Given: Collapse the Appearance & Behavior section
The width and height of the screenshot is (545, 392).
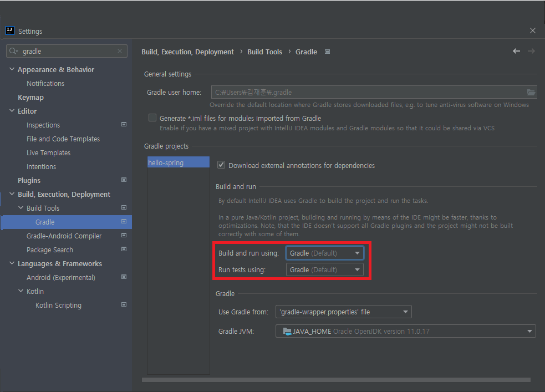Looking at the screenshot, I should [x=12, y=69].
